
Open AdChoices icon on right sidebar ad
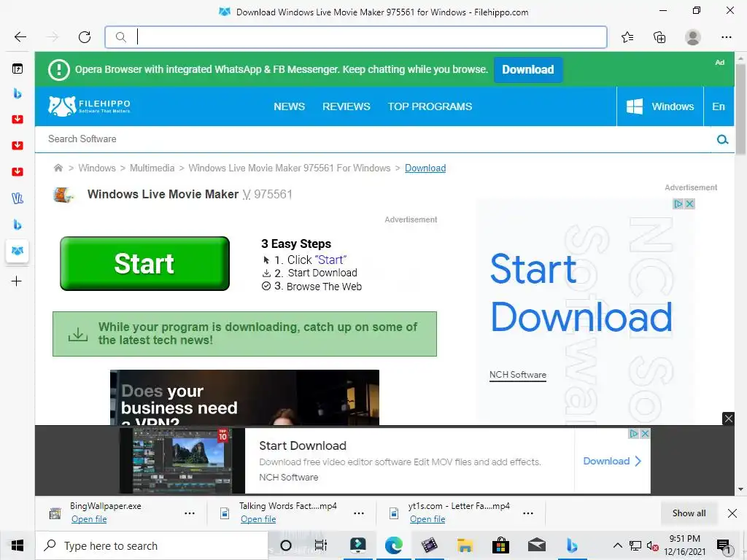pos(678,204)
